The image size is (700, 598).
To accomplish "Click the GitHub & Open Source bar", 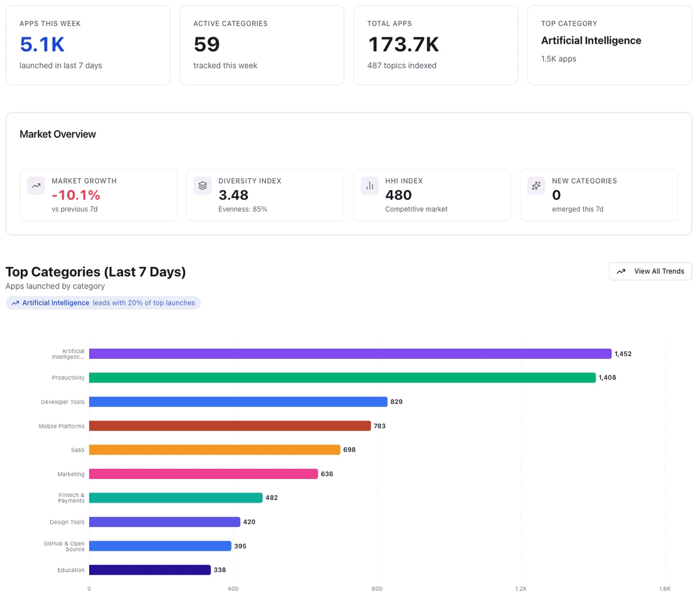I will [x=160, y=546].
